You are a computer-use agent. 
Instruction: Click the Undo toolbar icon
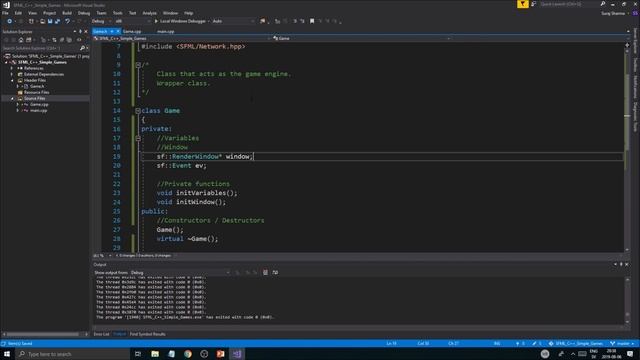pos(67,21)
